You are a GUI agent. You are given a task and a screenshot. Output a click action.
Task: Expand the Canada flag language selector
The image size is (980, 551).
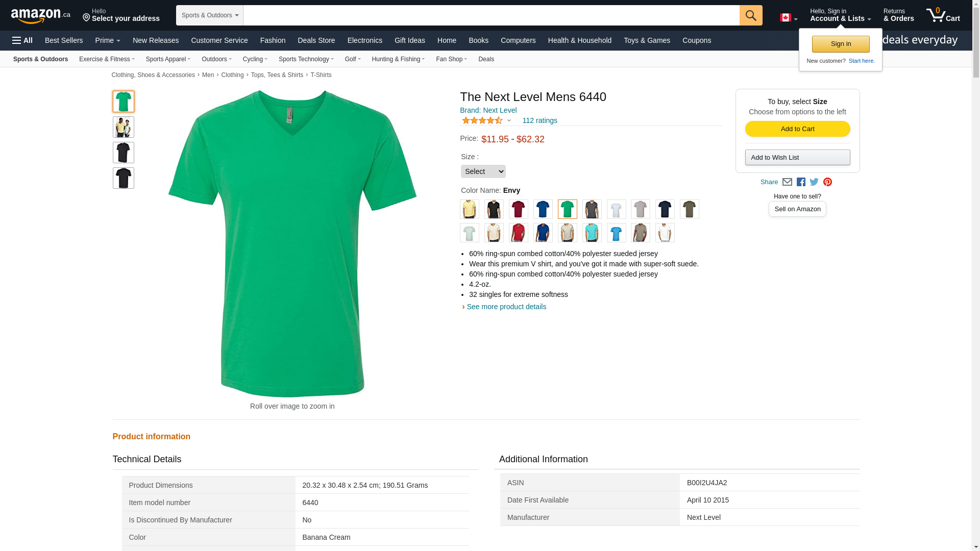coord(788,18)
